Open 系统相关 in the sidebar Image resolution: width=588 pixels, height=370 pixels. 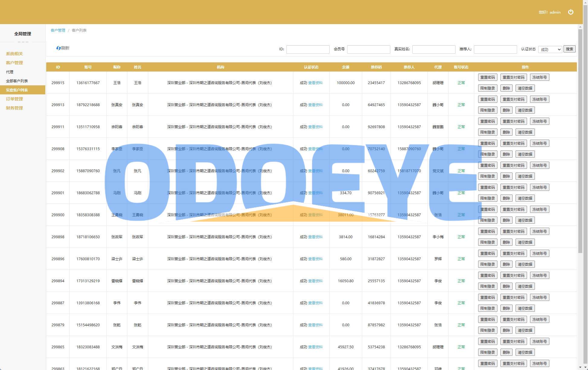(x=14, y=54)
